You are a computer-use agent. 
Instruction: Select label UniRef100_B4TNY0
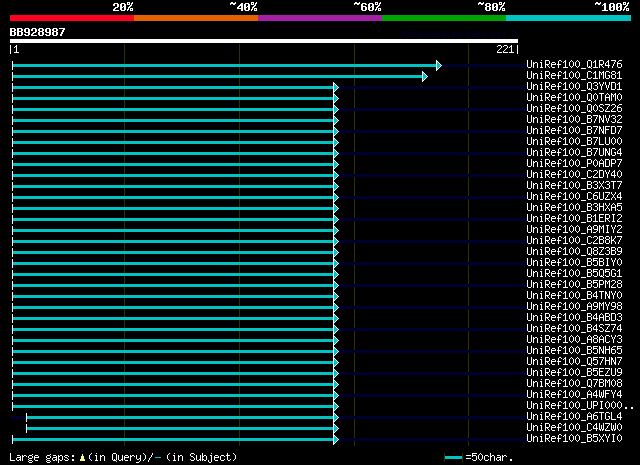tap(574, 296)
